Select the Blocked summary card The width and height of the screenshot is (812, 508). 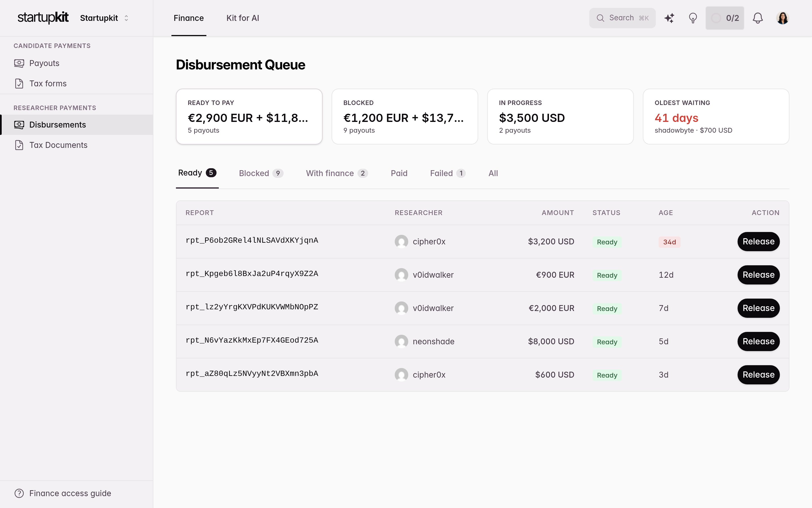pos(405,117)
